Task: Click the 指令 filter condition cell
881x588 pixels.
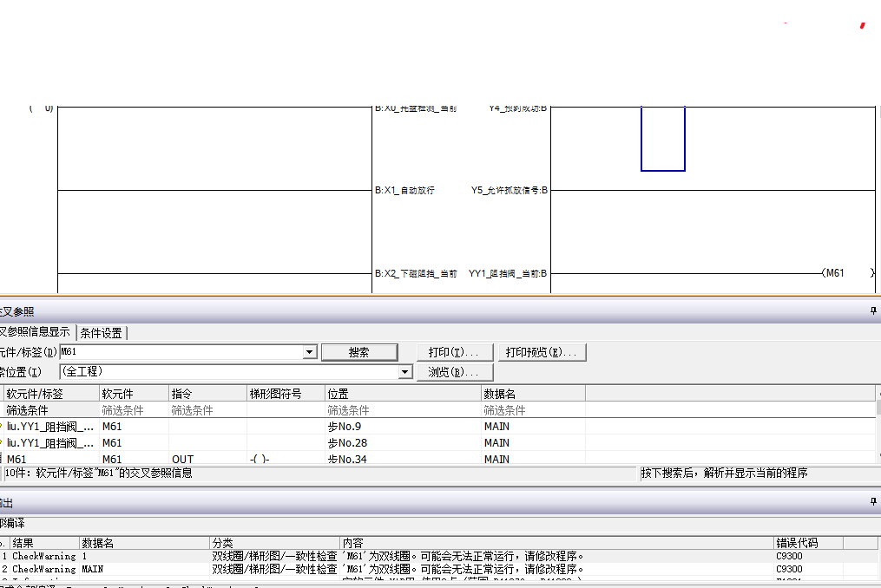Action: click(x=207, y=410)
